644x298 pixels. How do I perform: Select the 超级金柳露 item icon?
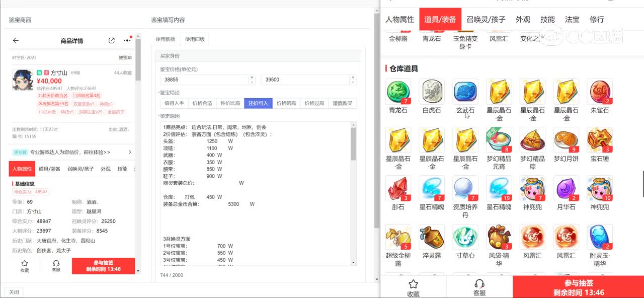398,237
